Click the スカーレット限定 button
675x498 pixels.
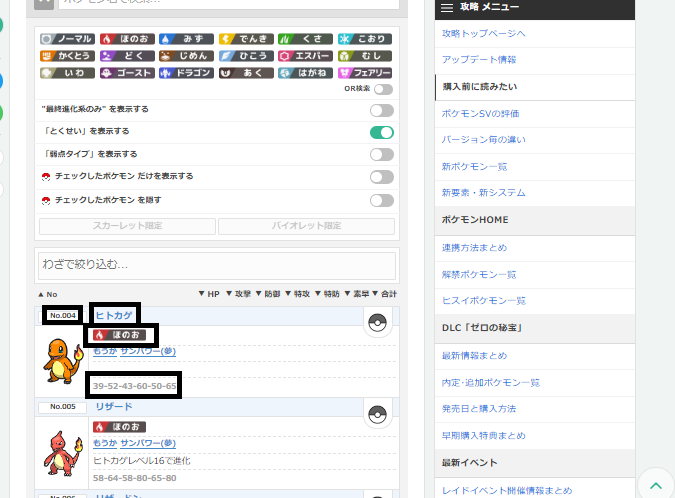coord(125,226)
